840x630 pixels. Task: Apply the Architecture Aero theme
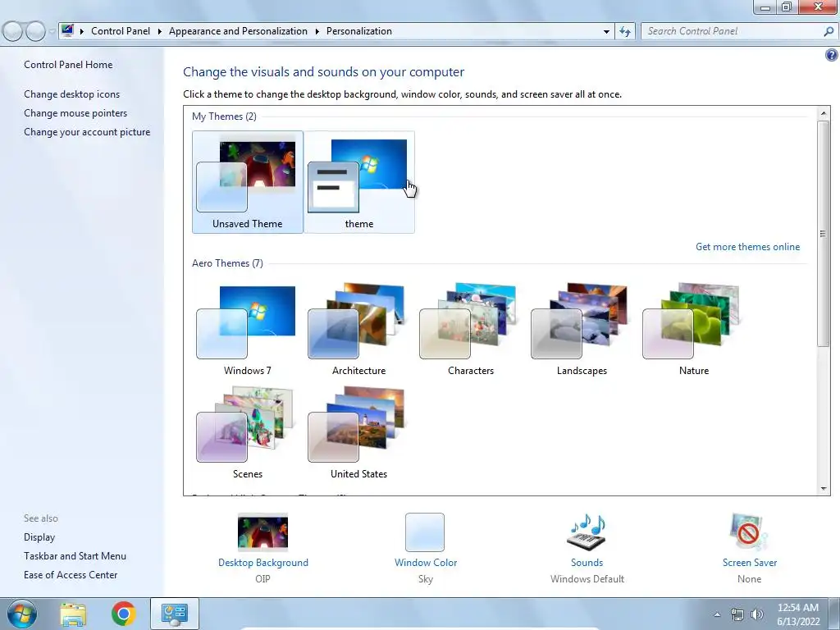pos(359,328)
